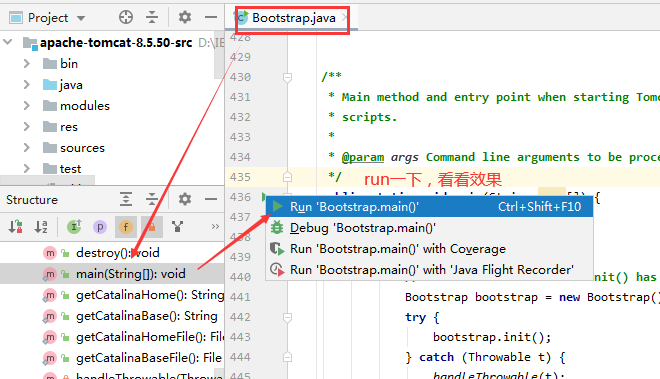Viewport: 660px width, 379px height.
Task: Click the Flight Recorder clock icon in menu
Action: [277, 270]
